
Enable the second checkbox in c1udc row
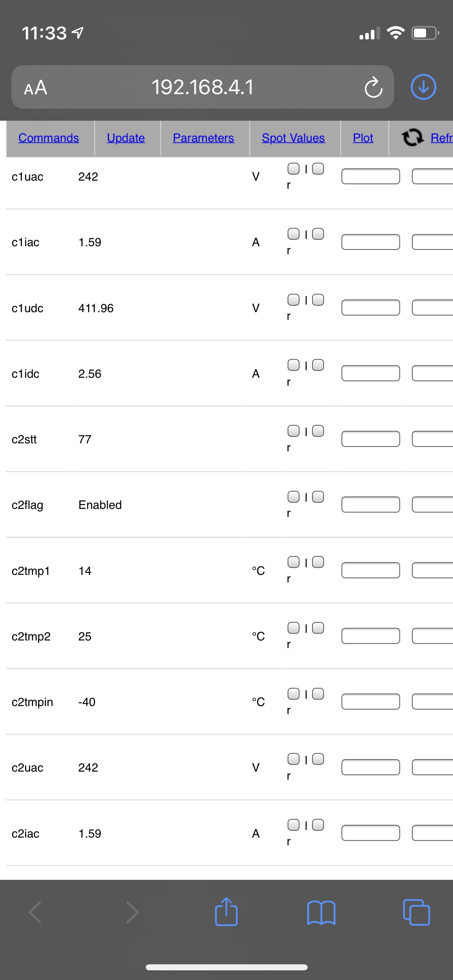318,300
